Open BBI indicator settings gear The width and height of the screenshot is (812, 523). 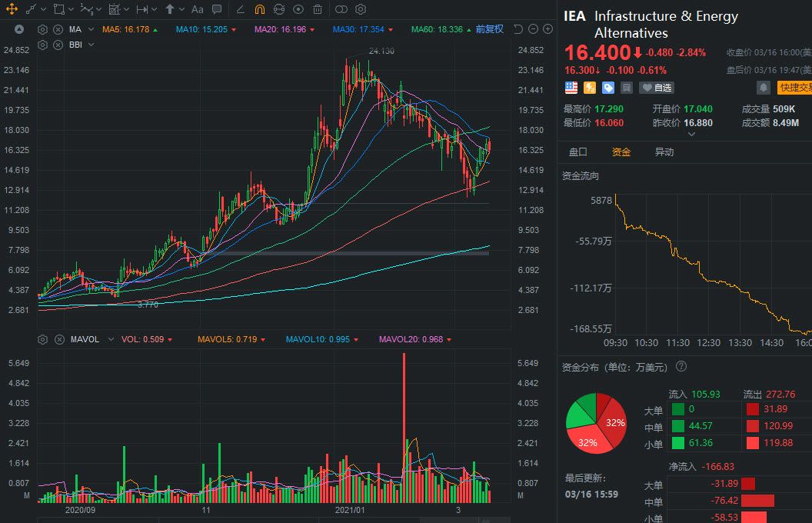click(43, 45)
